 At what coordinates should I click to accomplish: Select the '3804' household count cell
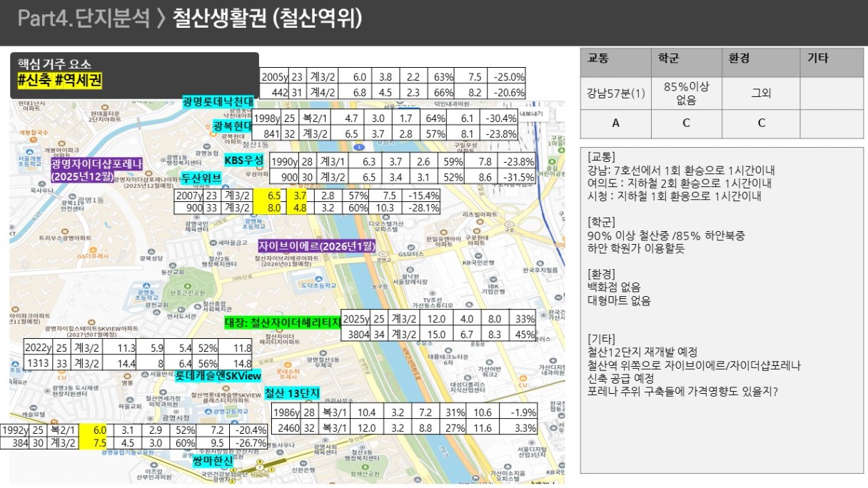tap(355, 334)
